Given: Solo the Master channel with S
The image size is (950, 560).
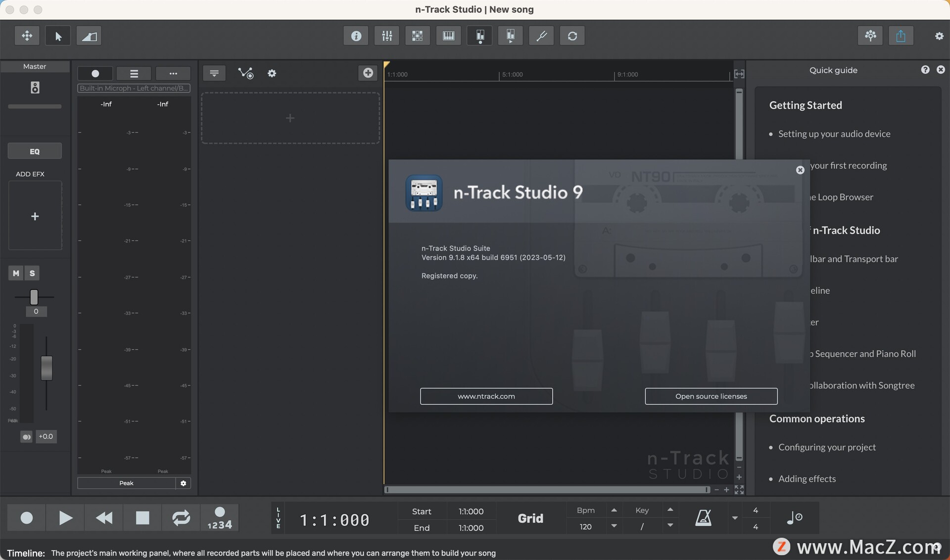Looking at the screenshot, I should pos(32,273).
